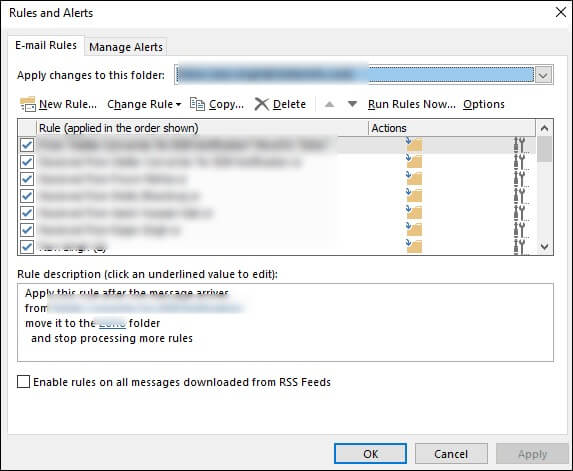
Task: Toggle the fifth rule's checkbox
Action: [27, 213]
